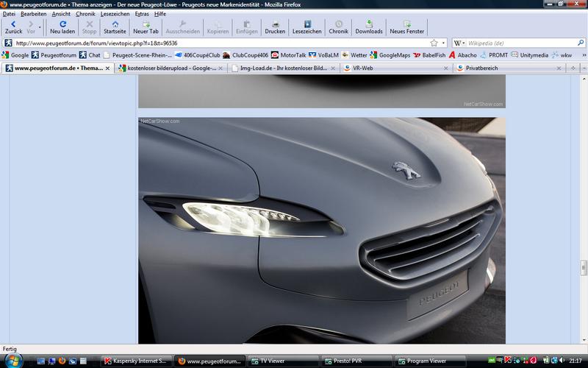Click the Stopp toolbar button
The image size is (588, 368).
pyautogui.click(x=89, y=27)
